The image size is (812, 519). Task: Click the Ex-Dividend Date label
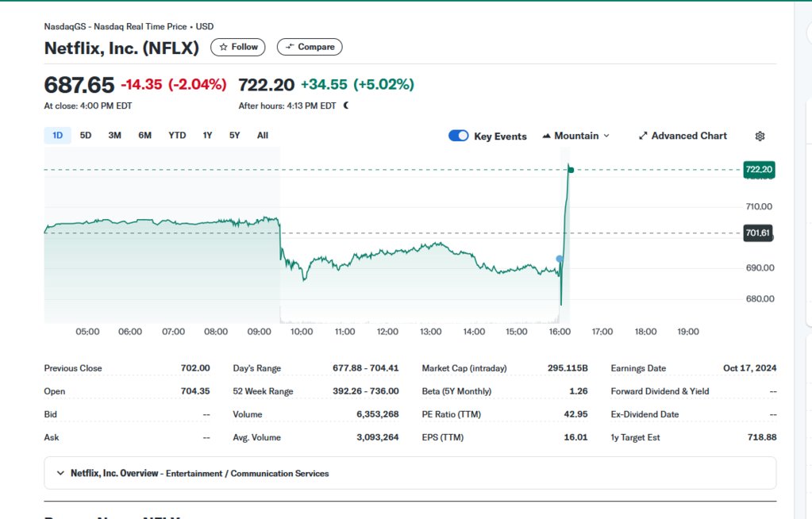pyautogui.click(x=645, y=414)
